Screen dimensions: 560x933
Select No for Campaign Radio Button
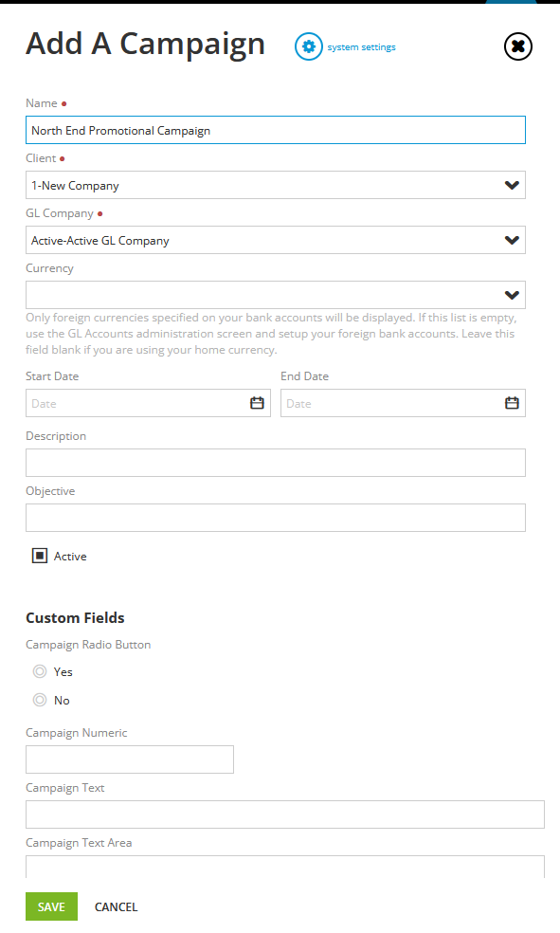tap(40, 700)
